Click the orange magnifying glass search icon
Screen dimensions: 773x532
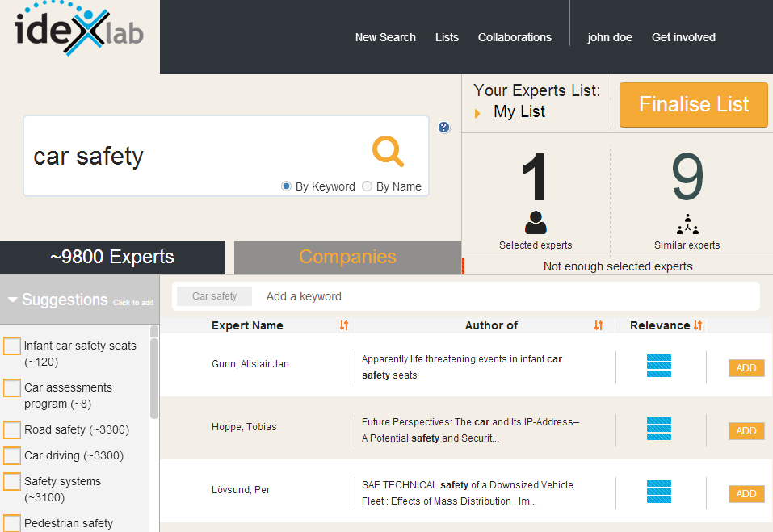[x=388, y=151]
